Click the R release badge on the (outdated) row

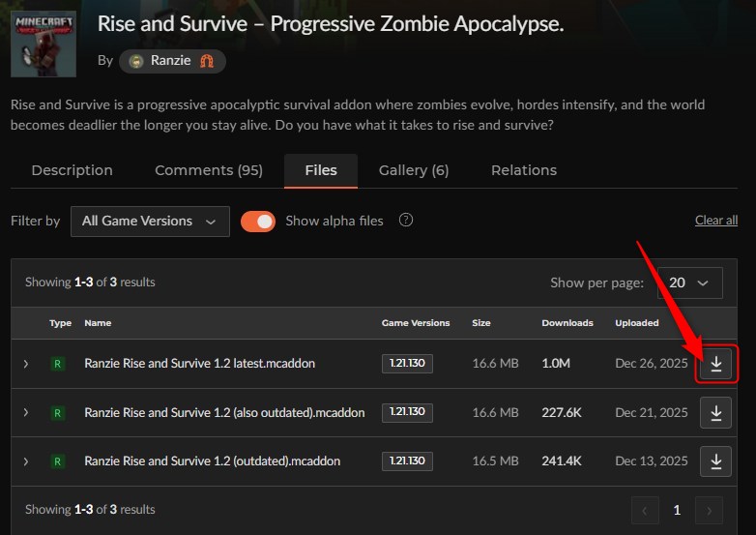(x=57, y=461)
